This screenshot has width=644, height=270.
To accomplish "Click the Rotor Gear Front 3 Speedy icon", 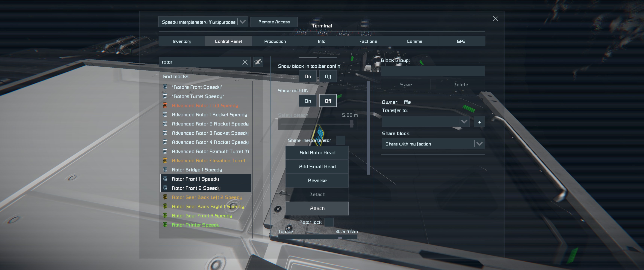I will point(165,215).
